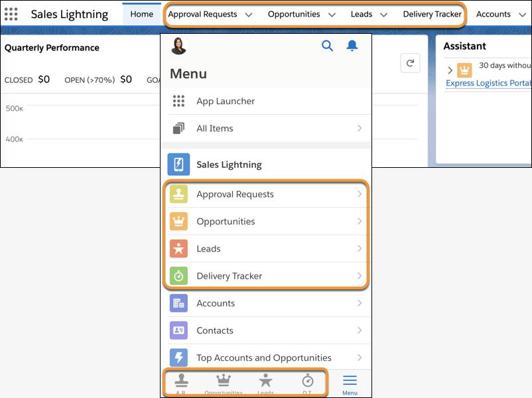Tap the Sales Lightning app icon
532x398 pixels.
[178, 165]
